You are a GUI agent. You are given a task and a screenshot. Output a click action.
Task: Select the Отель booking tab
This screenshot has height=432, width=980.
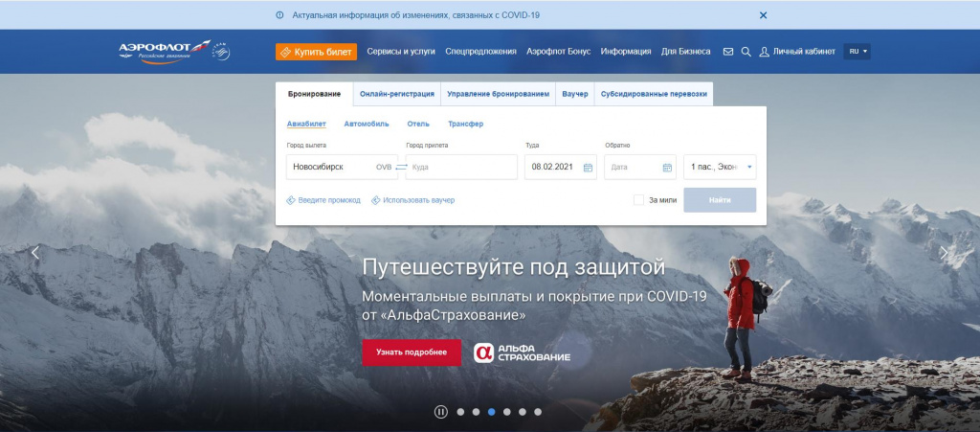pyautogui.click(x=418, y=124)
